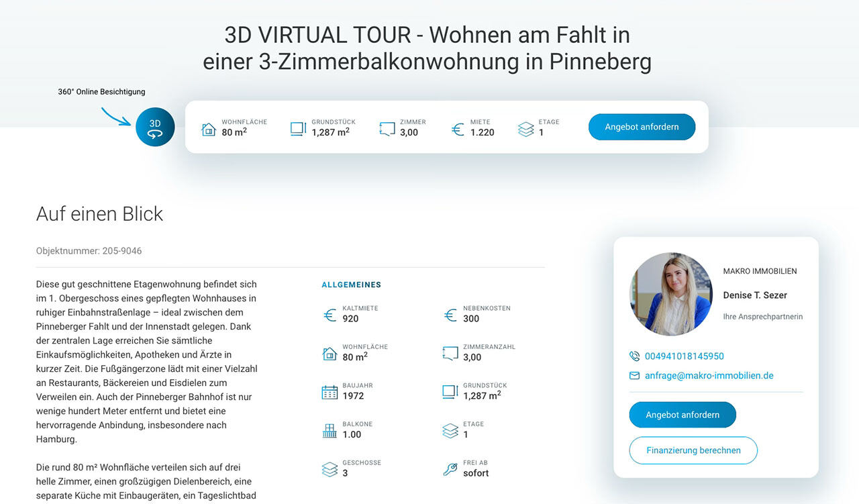Click the Zimmer room icon in summary bar
859x504 pixels.
tap(387, 129)
